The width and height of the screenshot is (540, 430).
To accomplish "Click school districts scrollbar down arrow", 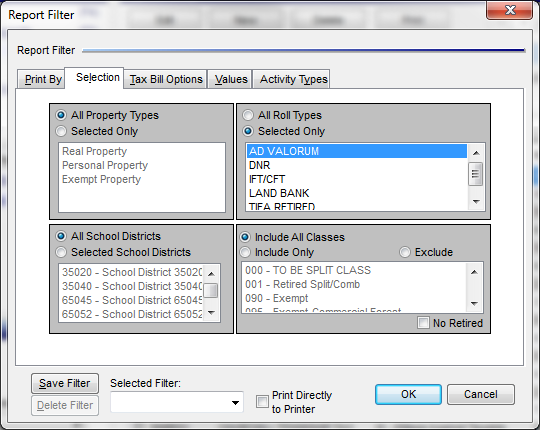I will coord(211,313).
